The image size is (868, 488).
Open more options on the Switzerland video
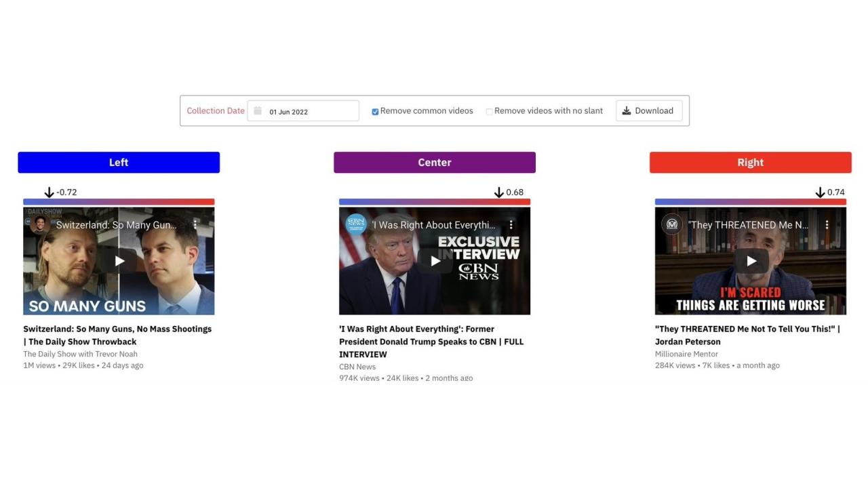coord(195,224)
